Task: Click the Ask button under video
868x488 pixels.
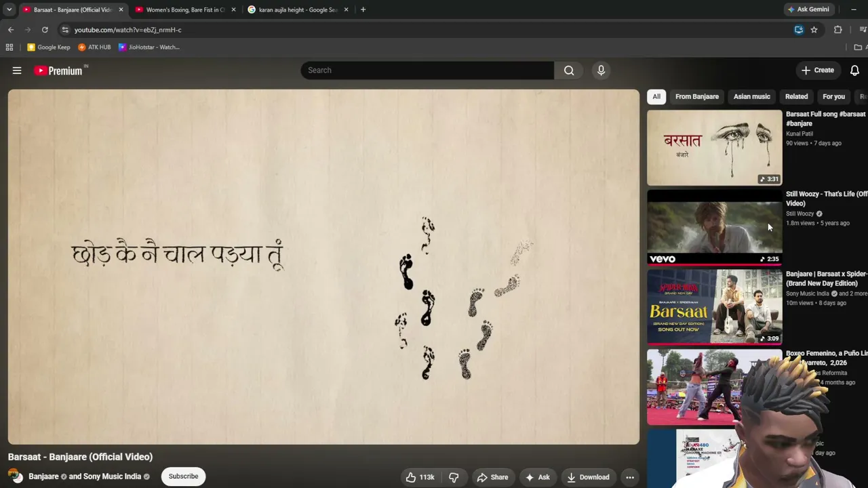Action: [537, 477]
